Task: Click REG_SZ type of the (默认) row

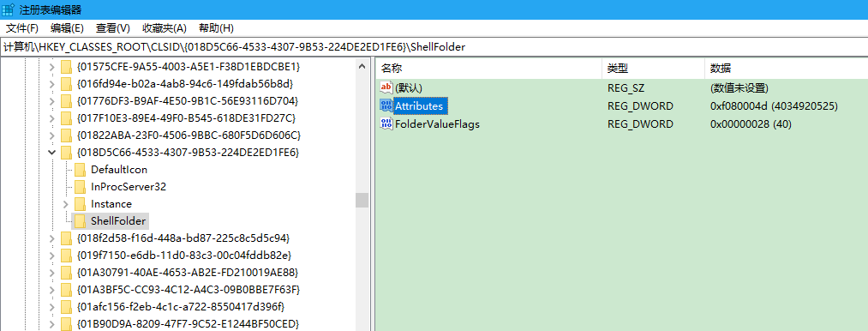Action: click(x=626, y=87)
